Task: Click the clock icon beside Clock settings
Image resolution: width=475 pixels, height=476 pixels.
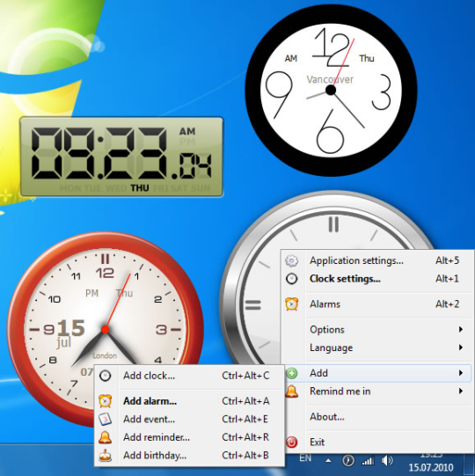Action: 291,279
